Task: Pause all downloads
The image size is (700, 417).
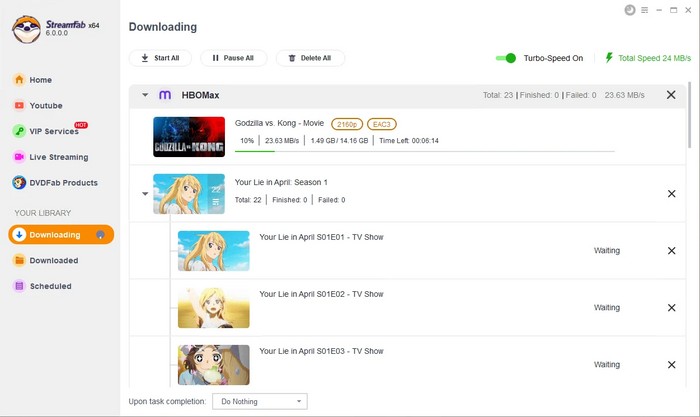Action: (233, 58)
